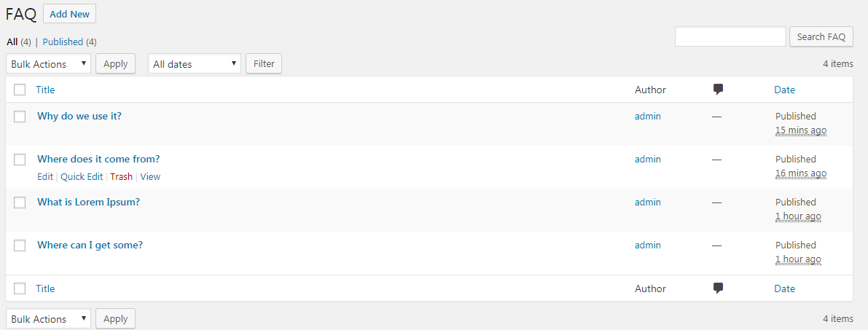Toggle the select-all checkbox in table header
Screen dimensions: 868x330
(20, 90)
